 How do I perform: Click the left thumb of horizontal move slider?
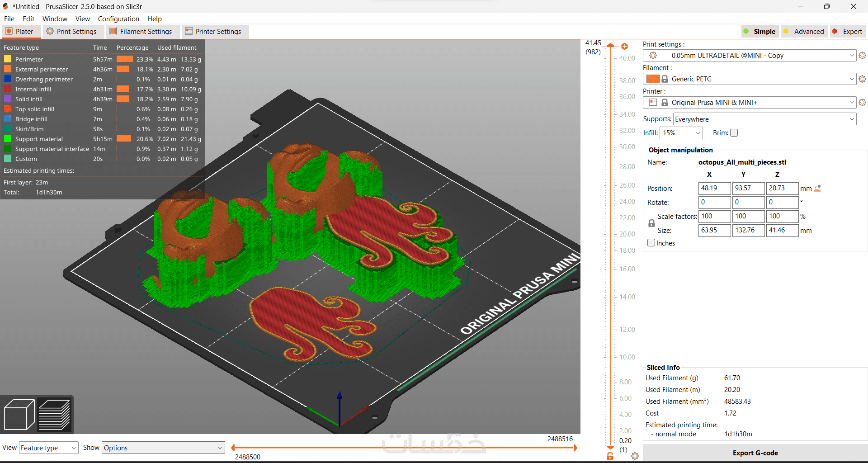click(233, 448)
